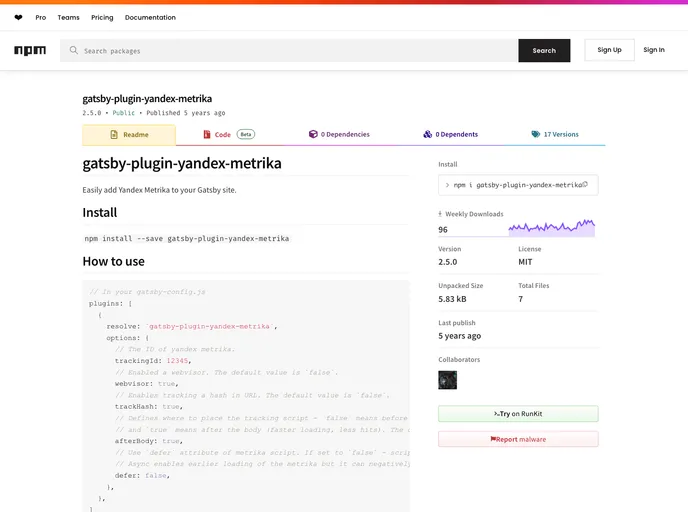688x512 pixels.
Task: Click the weekly downloads sparkline chart
Action: click(x=552, y=228)
